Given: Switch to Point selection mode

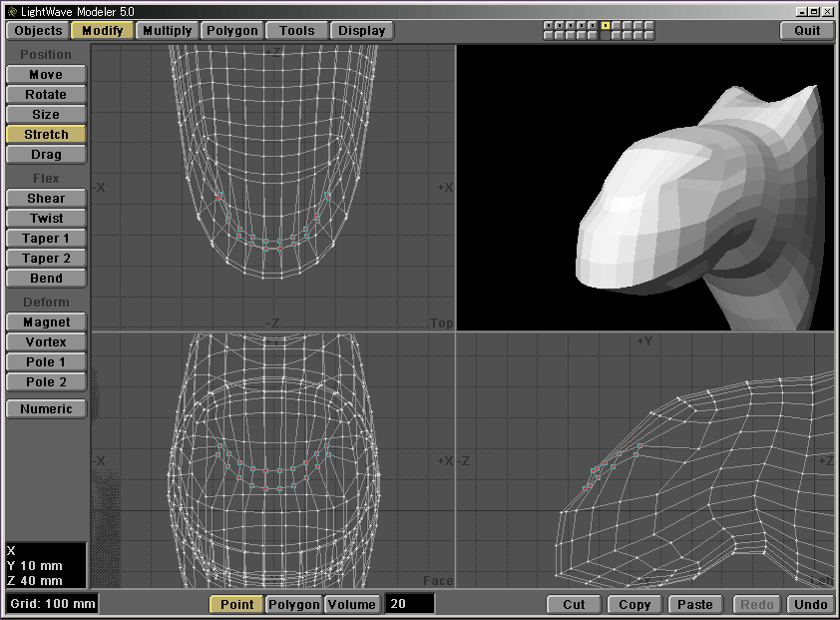Looking at the screenshot, I should tap(236, 604).
